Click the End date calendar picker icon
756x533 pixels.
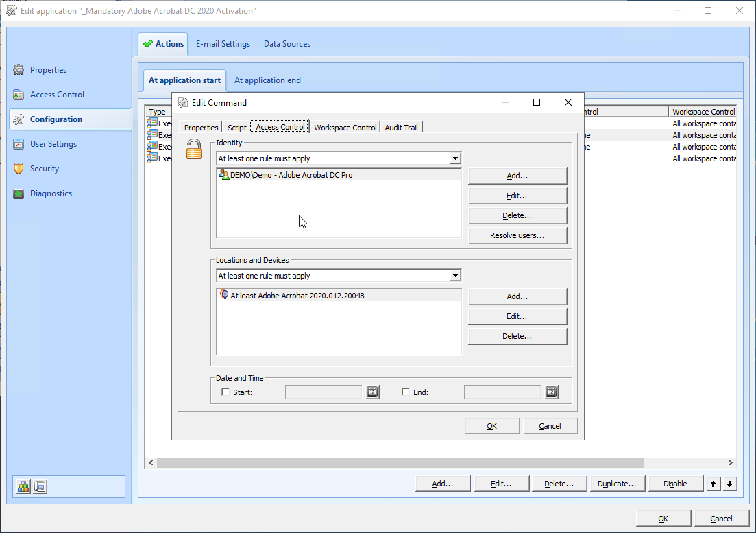pyautogui.click(x=551, y=392)
